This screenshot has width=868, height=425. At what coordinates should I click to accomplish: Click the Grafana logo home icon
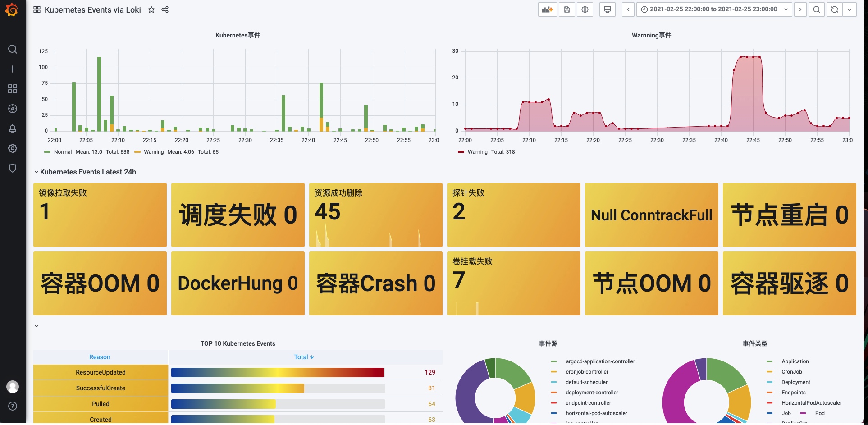point(12,10)
